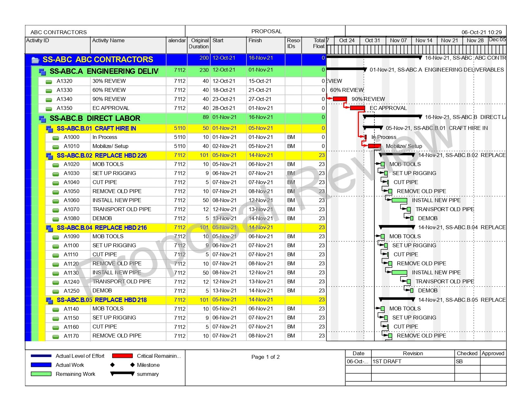This screenshot has width=532, height=411.
Task: Click the activity icon for A1140
Action: 56,309
